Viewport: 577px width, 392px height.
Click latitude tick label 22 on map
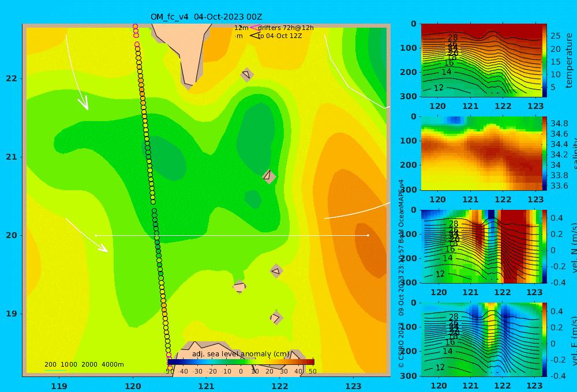click(x=12, y=79)
